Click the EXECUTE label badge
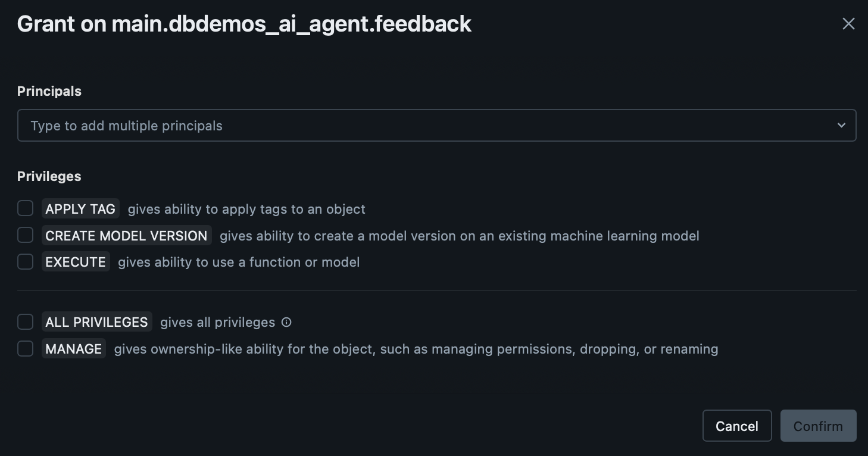The height and width of the screenshot is (456, 868). coord(76,262)
